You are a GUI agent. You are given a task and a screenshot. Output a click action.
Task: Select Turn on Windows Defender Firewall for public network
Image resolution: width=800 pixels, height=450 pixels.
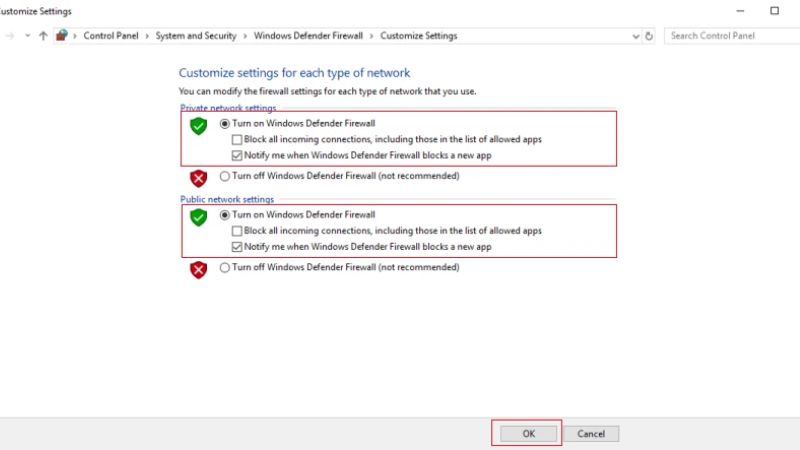coord(225,215)
